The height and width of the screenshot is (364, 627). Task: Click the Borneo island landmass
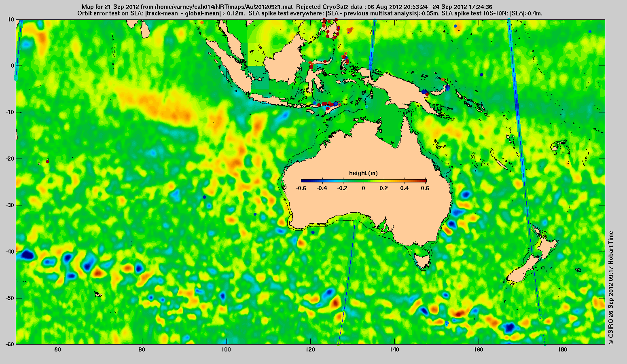pos(285,59)
